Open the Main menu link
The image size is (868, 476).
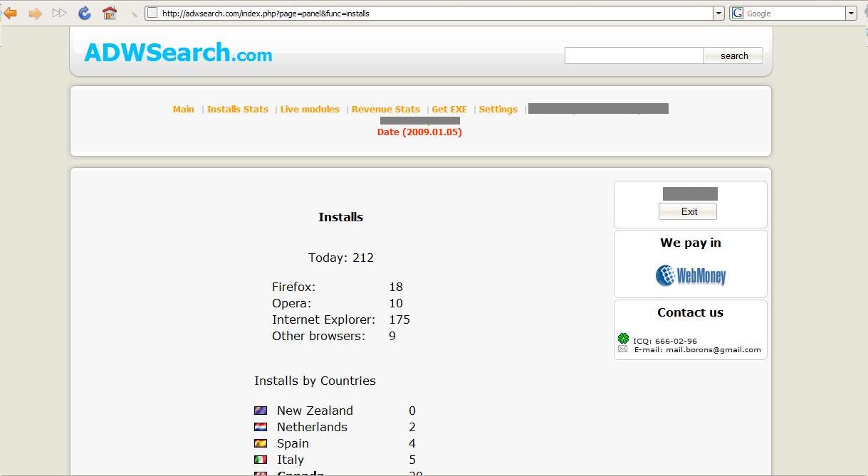coord(183,109)
